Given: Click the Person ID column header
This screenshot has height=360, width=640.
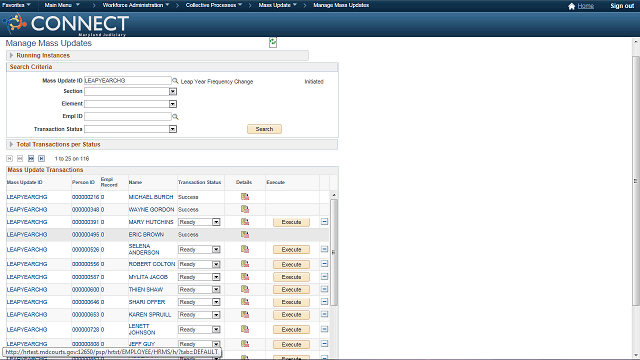Looking at the screenshot, I should (x=83, y=182).
